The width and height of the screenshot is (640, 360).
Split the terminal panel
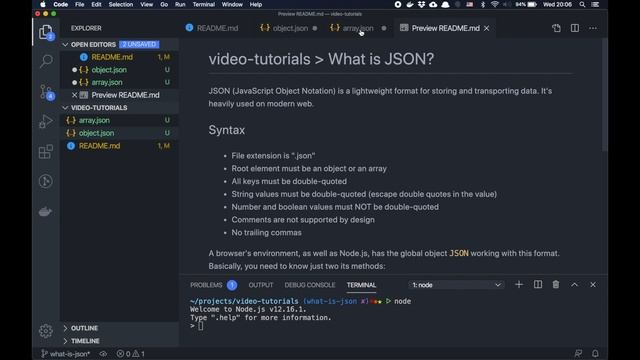(538, 284)
